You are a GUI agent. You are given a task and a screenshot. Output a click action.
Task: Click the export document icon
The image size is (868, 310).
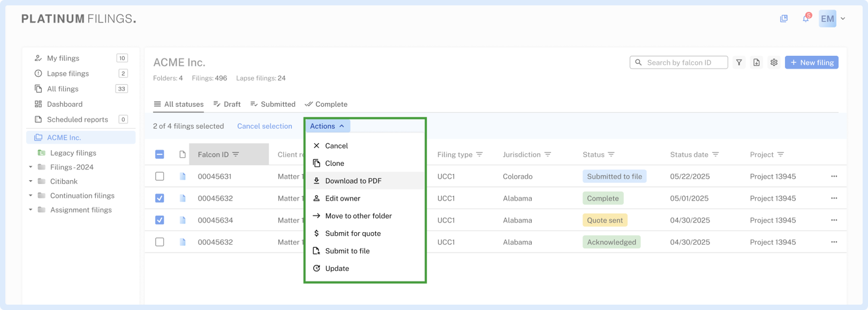(x=757, y=63)
